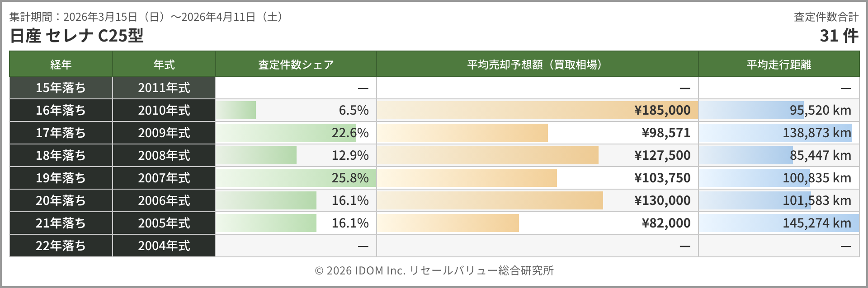
Task: Click the 25.8% share value
Action: [x=350, y=178]
